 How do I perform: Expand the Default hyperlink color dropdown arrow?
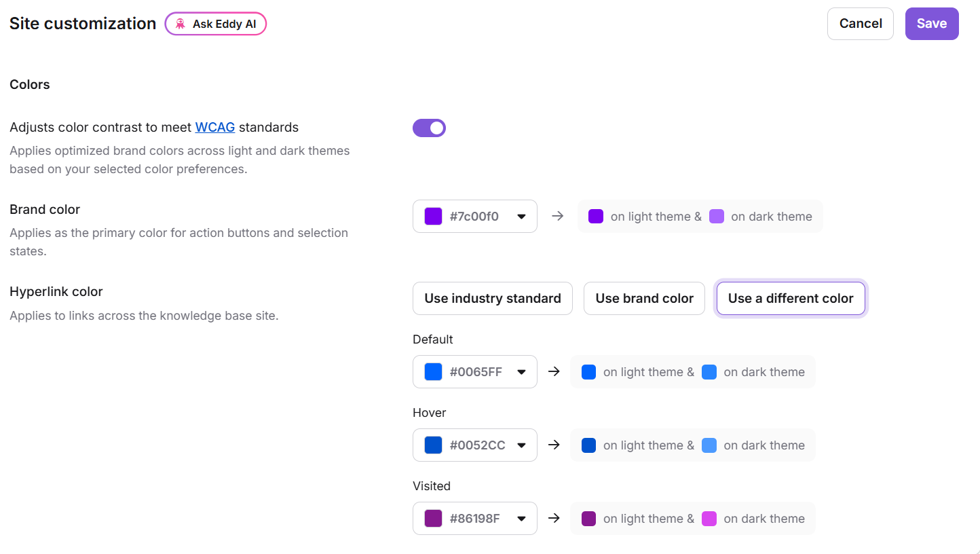pyautogui.click(x=522, y=372)
